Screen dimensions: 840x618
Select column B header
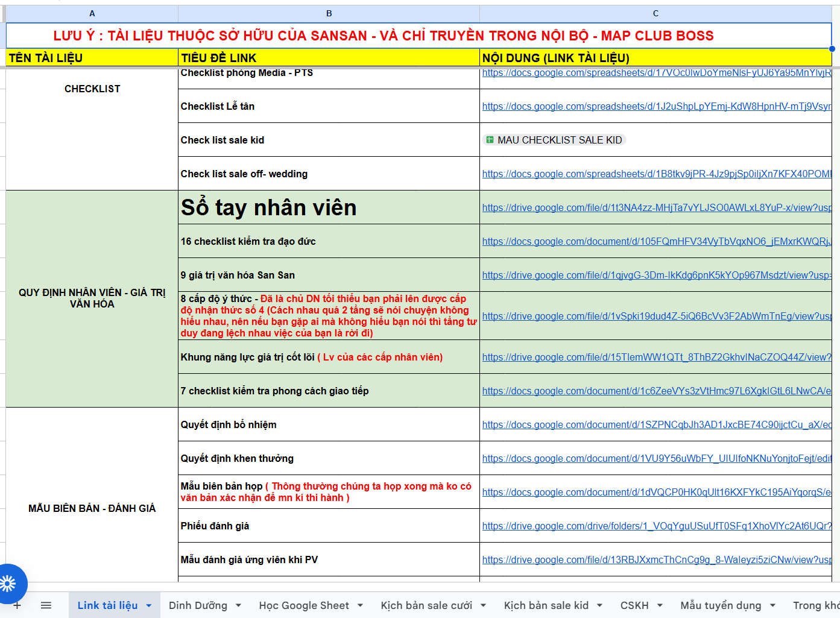pyautogui.click(x=329, y=13)
